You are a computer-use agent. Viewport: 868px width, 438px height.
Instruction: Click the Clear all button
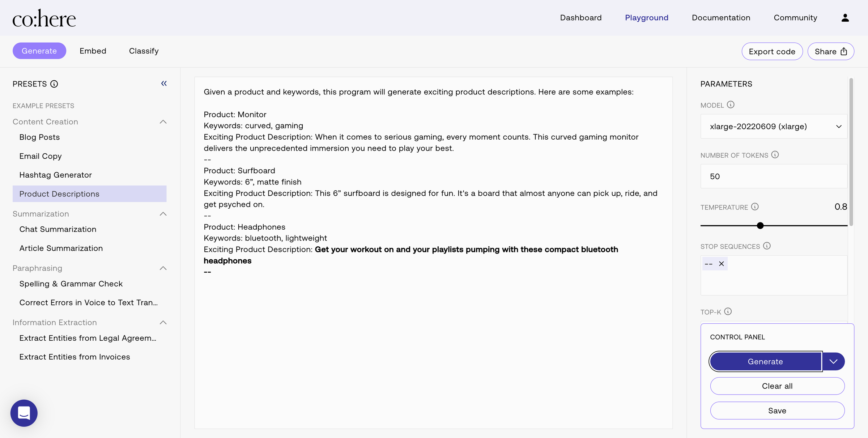tap(777, 386)
